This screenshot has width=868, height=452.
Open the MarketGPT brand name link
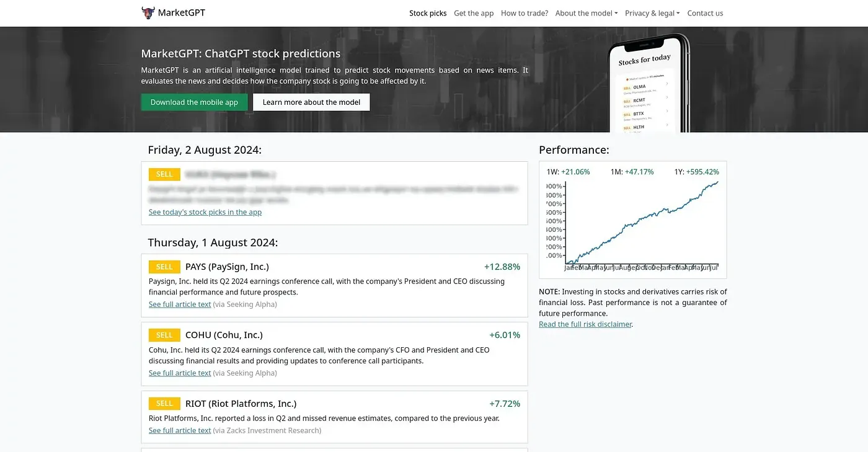click(182, 12)
